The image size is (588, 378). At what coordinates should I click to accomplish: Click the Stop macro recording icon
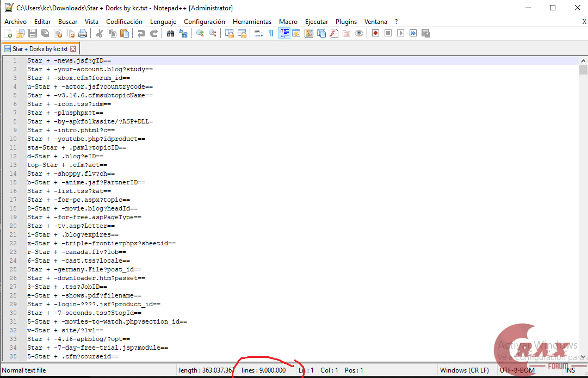coord(388,33)
